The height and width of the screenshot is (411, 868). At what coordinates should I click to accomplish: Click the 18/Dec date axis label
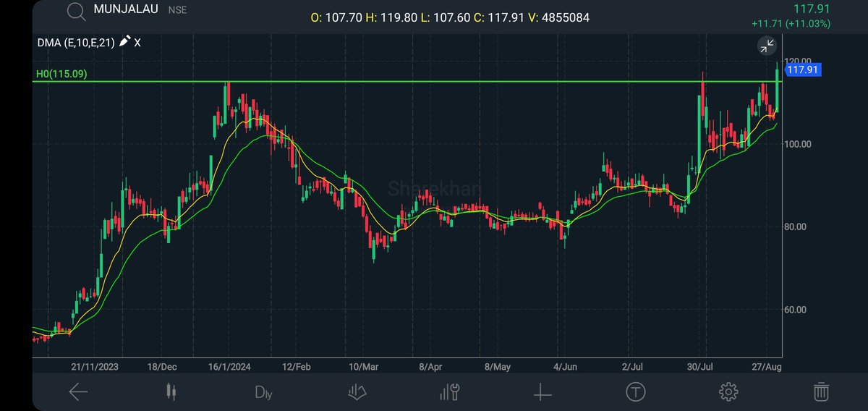point(162,367)
